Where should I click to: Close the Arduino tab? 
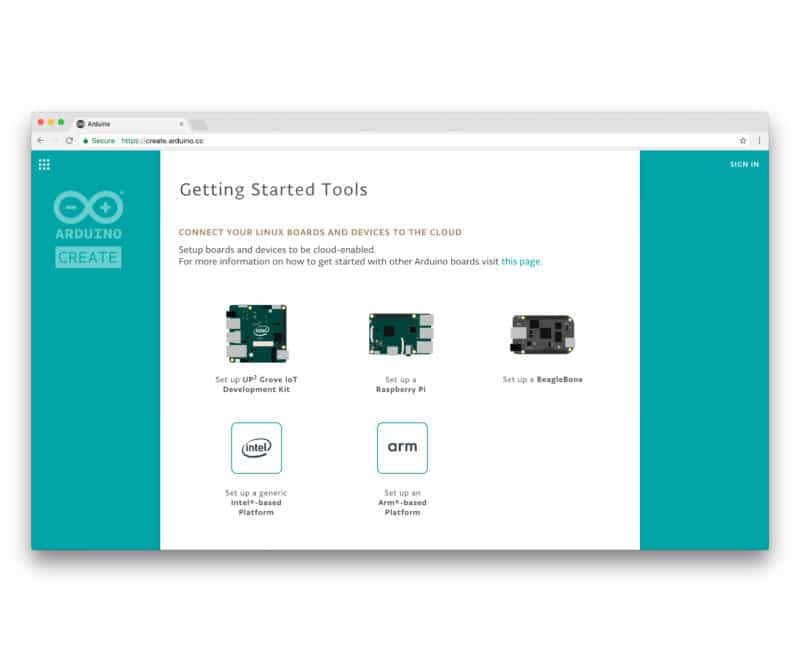pyautogui.click(x=180, y=124)
